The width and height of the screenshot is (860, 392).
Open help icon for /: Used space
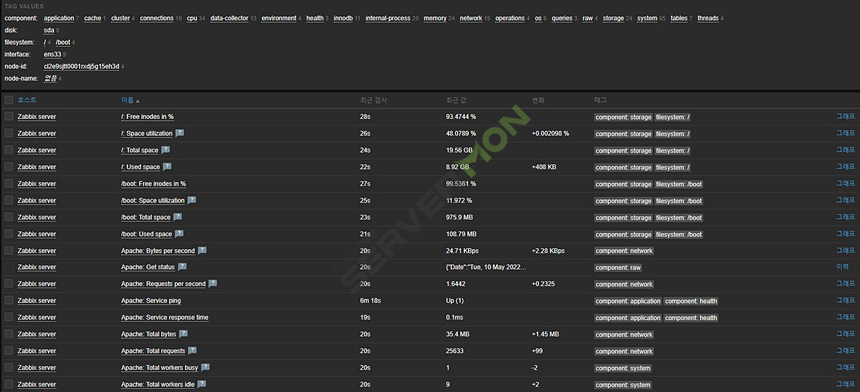(x=167, y=167)
